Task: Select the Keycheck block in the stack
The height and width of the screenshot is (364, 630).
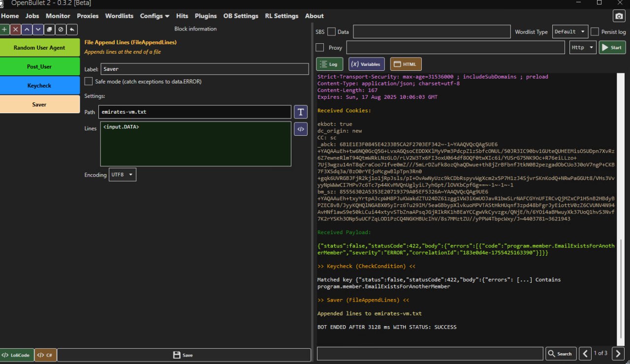Action: tap(39, 86)
